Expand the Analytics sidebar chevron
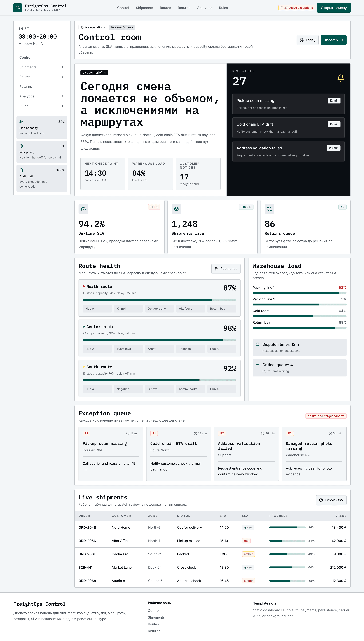Image resolution: width=364 pixels, height=641 pixels. [x=63, y=96]
